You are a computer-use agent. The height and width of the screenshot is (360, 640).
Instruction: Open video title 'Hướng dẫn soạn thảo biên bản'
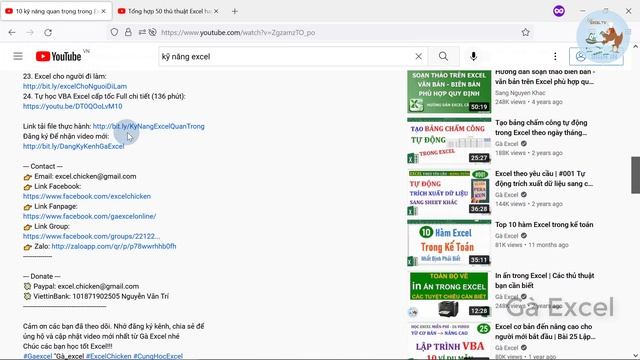[x=545, y=76]
